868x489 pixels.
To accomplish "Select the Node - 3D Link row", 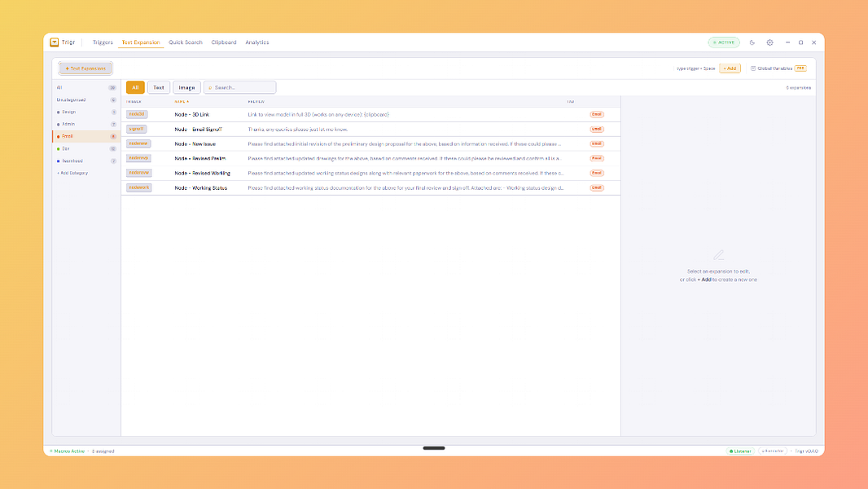I will click(x=370, y=115).
